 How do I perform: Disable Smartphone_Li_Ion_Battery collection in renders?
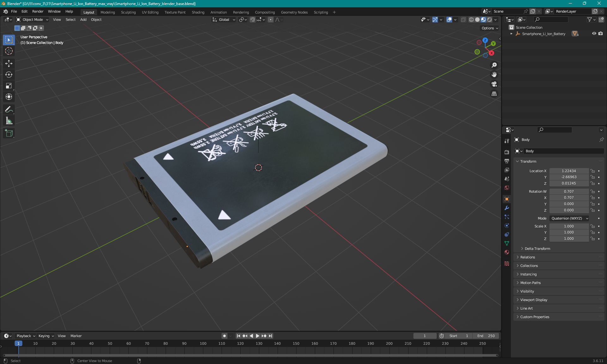click(x=600, y=33)
